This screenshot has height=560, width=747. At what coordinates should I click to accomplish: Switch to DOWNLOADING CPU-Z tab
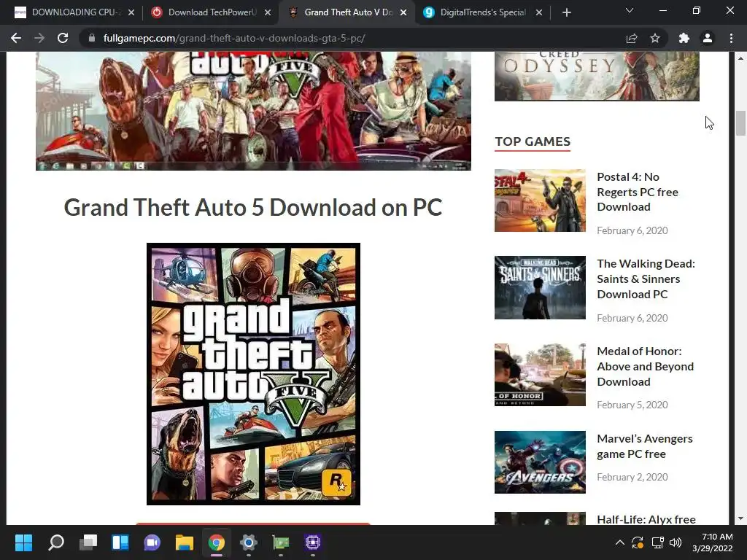(76, 12)
